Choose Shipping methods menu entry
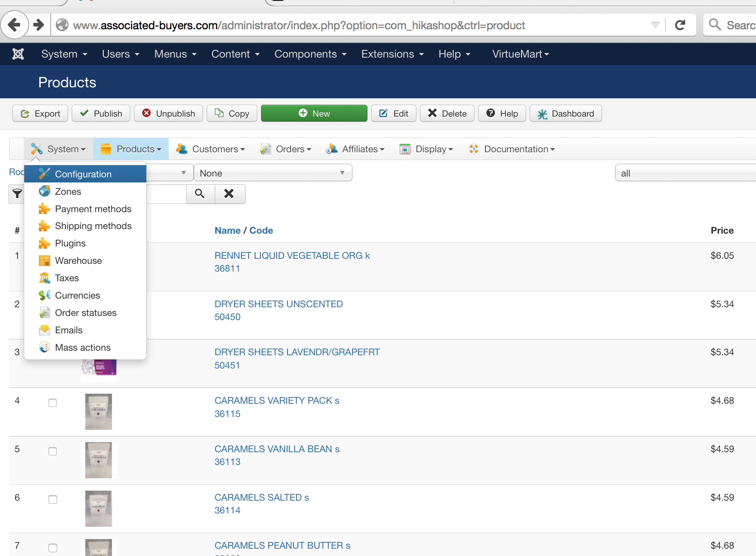Viewport: 756px width, 556px height. coord(93,226)
